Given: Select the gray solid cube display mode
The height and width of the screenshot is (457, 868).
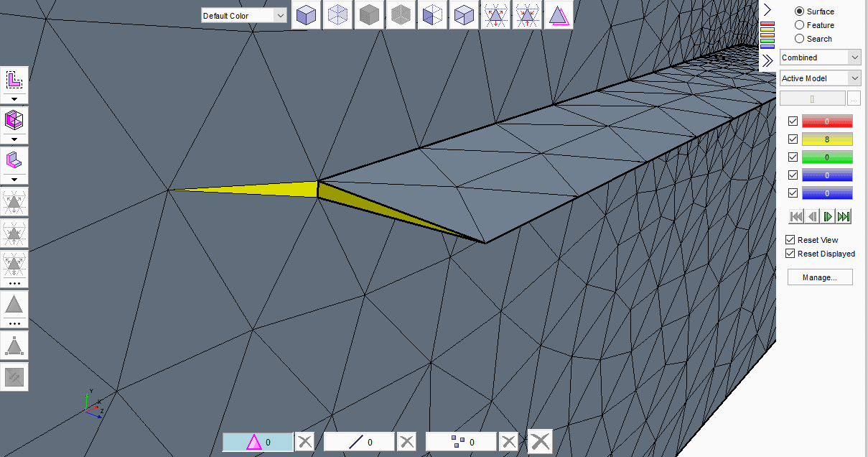Looking at the screenshot, I should pyautogui.click(x=369, y=15).
